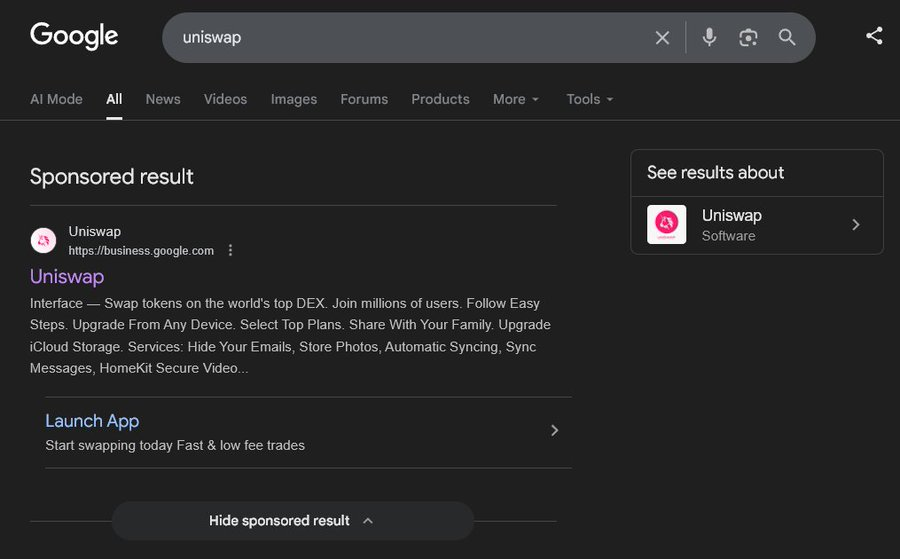
Task: Switch to the AI Mode tab
Action: (56, 99)
